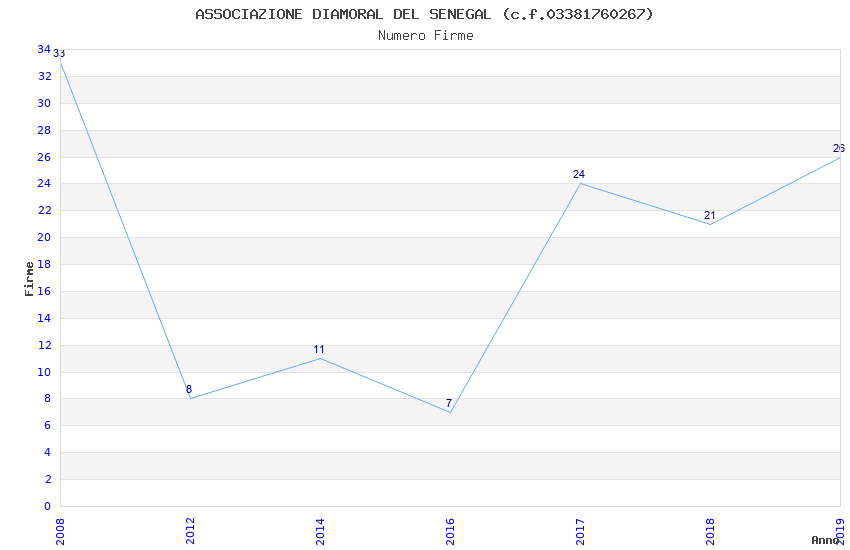Click y-axis tick value 32
The width and height of the screenshot is (850, 550).
click(44, 76)
